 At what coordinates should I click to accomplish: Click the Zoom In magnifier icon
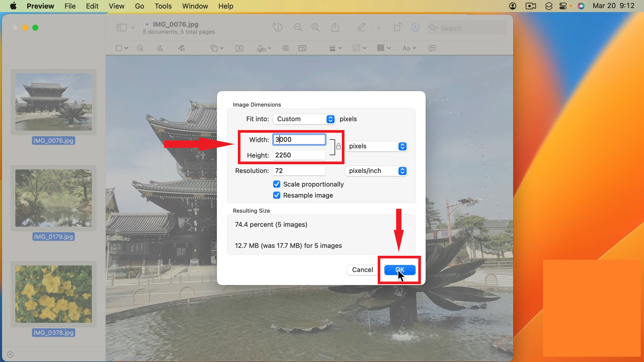pyautogui.click(x=315, y=27)
